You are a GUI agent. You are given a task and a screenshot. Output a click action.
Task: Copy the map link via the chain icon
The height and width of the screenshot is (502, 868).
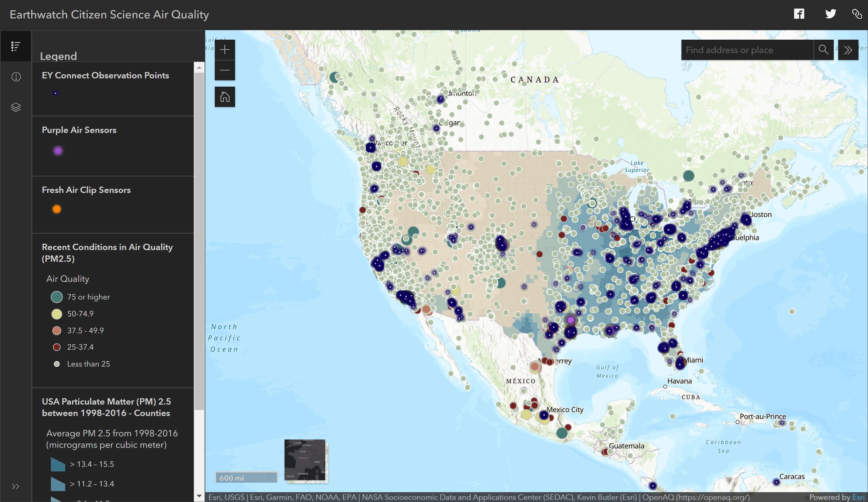click(857, 14)
